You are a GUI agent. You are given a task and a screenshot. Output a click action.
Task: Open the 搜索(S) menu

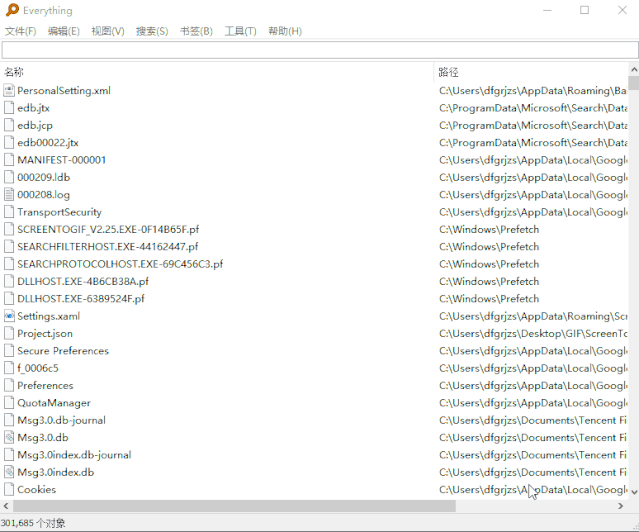tap(152, 31)
